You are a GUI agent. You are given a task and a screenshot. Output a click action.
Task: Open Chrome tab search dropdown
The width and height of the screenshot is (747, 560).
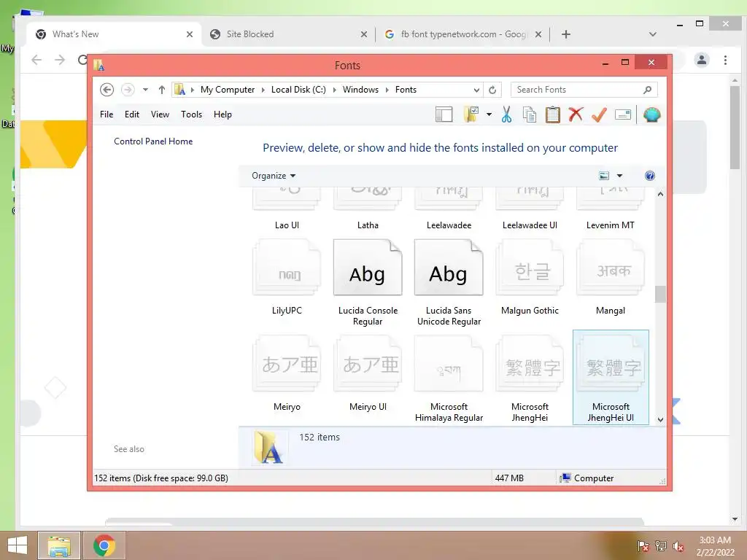point(653,34)
